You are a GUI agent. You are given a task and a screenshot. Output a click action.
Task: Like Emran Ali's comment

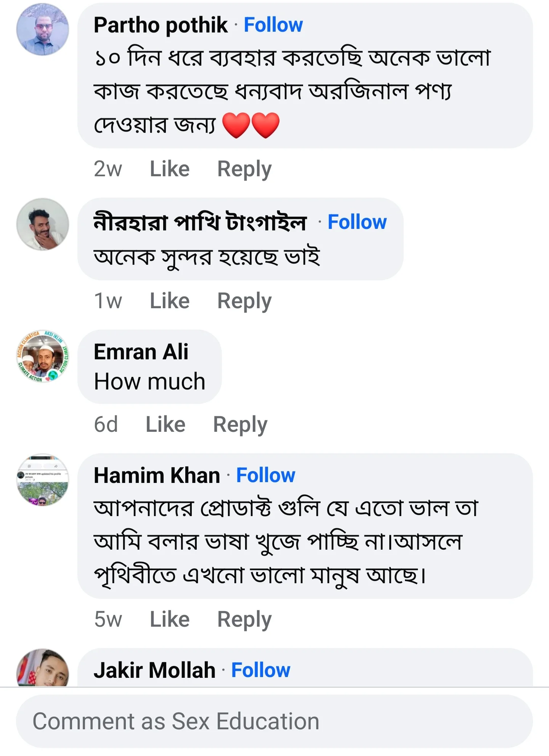165,423
